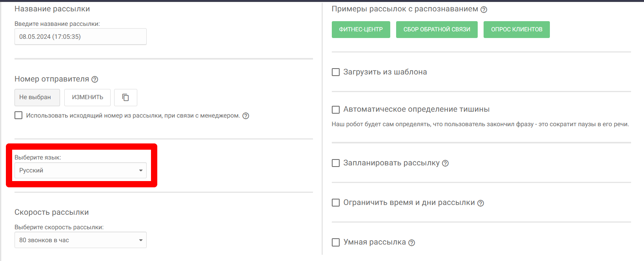Image resolution: width=644 pixels, height=261 pixels.
Task: Click the copy icon next to ИЗМЕНИТЬ
Action: 126,98
